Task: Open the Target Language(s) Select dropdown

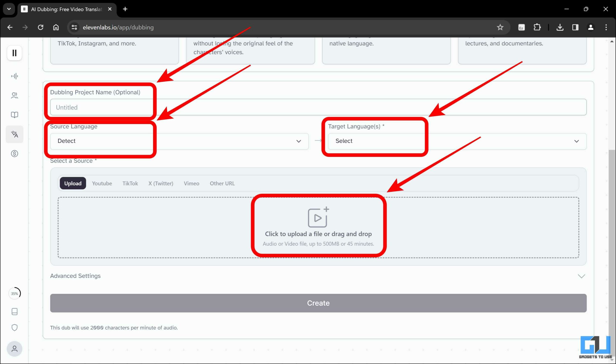Action: [x=457, y=141]
